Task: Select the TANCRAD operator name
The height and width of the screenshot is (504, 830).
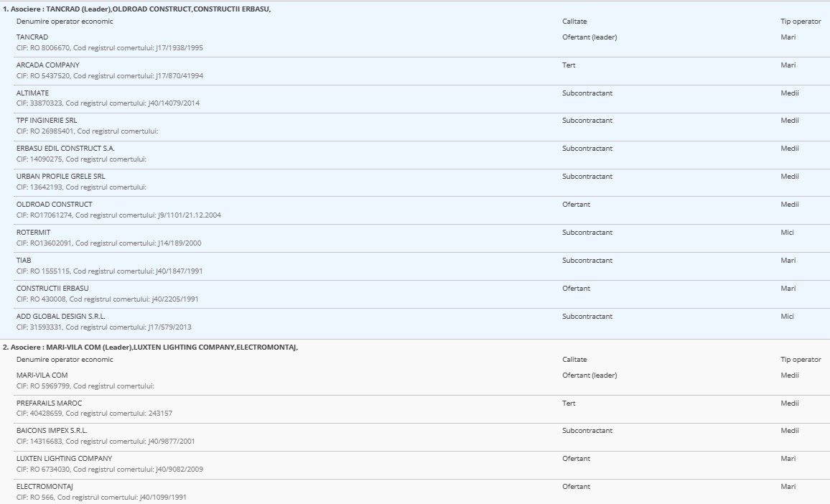Action: point(32,37)
